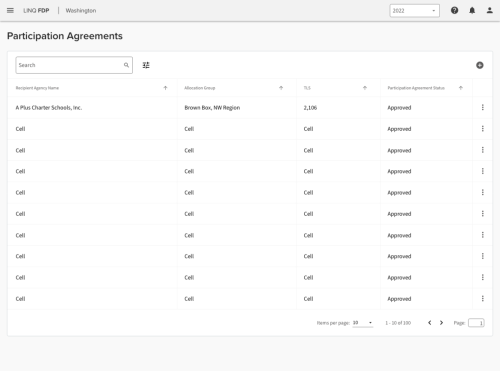The height and width of the screenshot is (371, 500).
Task: Open the Items per page dropdown
Action: 363,323
